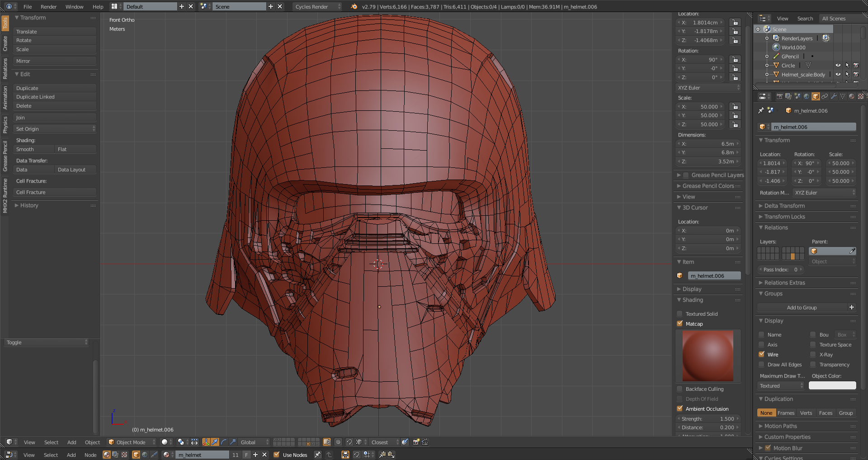Open the Modifiers properties tab (wrench icon)
Viewport: 868px width, 460px height.
tap(834, 96)
